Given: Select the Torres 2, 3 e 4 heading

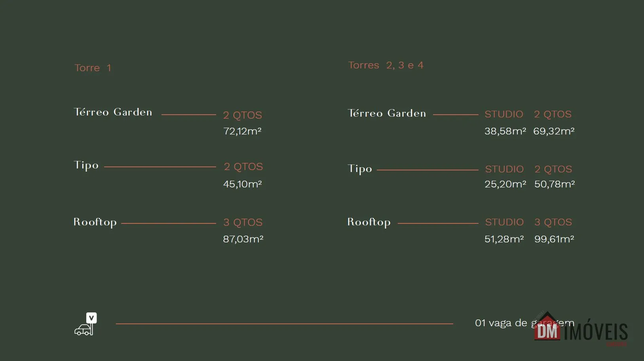Looking at the screenshot, I should tap(386, 65).
